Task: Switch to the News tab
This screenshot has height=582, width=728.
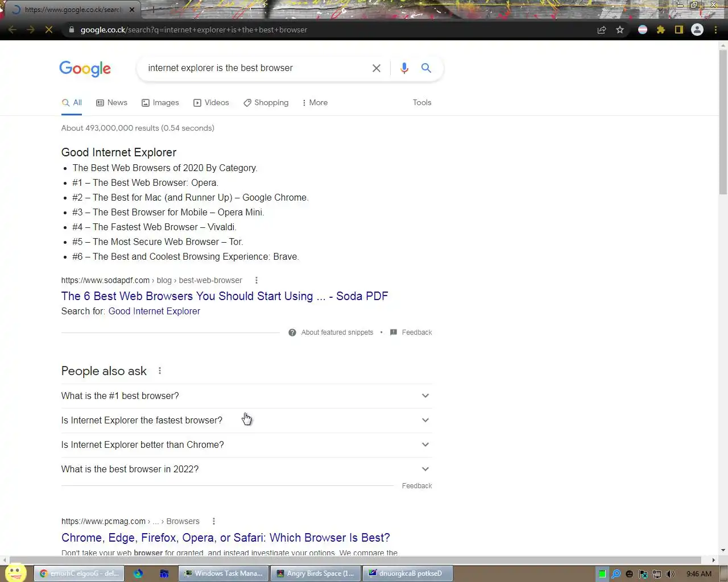Action: pyautogui.click(x=111, y=103)
